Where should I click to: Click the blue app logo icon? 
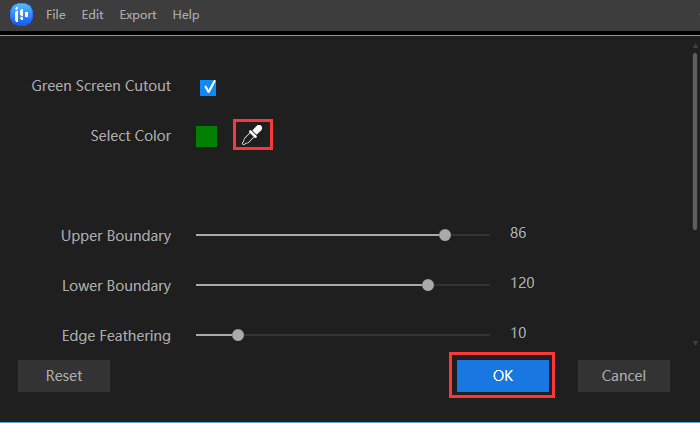(21, 14)
